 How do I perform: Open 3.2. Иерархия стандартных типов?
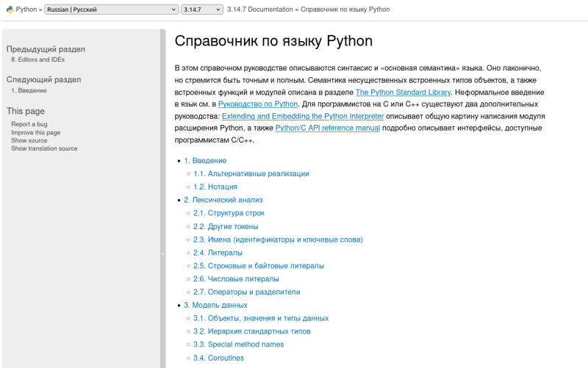(251, 331)
